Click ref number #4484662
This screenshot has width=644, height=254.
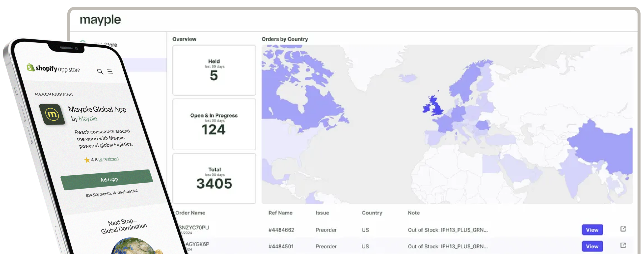281,230
